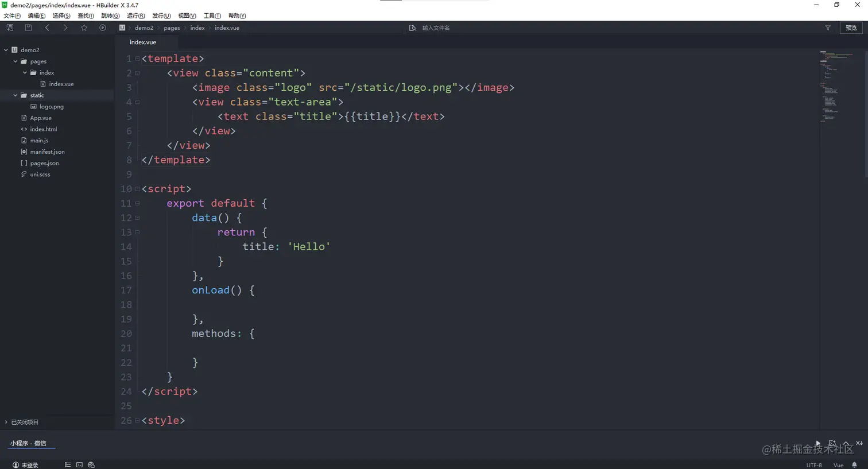Collapse the index folder
Viewport: 868px width, 469px height.
pos(25,73)
